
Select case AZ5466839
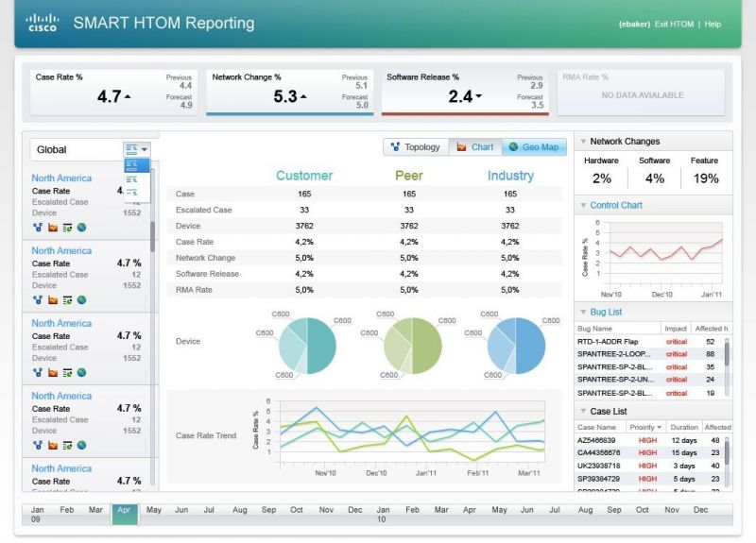(x=650, y=440)
